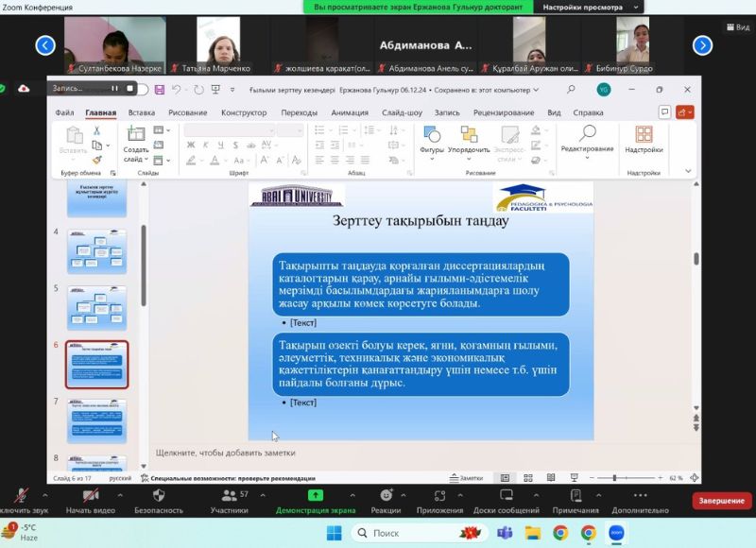Expand the Редактирование dropdown in ribbon

pyautogui.click(x=587, y=149)
